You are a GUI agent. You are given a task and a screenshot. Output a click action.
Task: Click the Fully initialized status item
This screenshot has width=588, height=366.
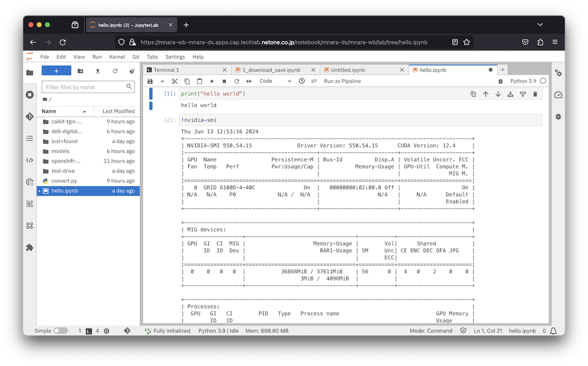pyautogui.click(x=167, y=331)
